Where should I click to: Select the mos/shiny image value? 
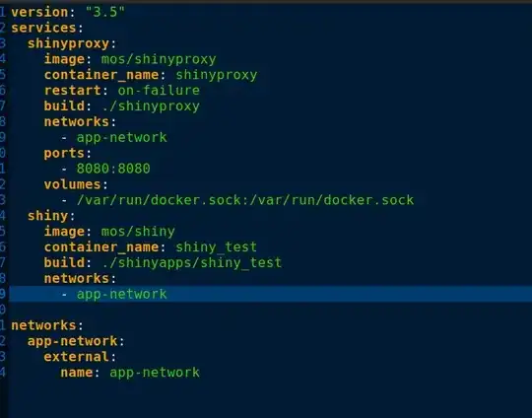[x=138, y=232]
